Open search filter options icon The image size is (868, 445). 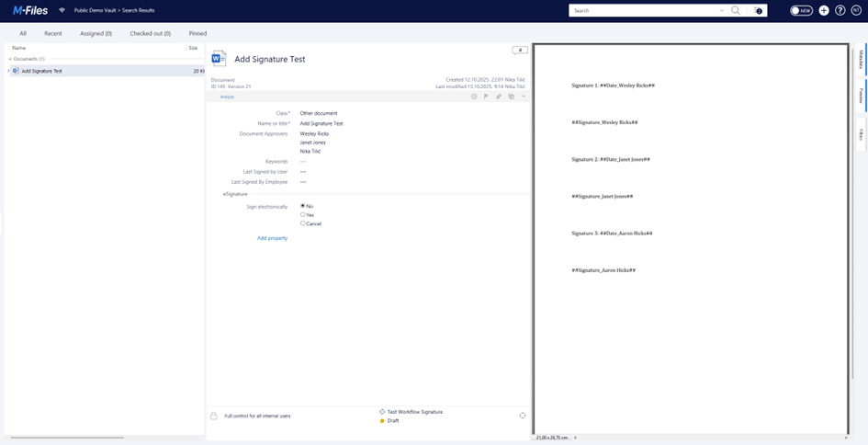(758, 11)
